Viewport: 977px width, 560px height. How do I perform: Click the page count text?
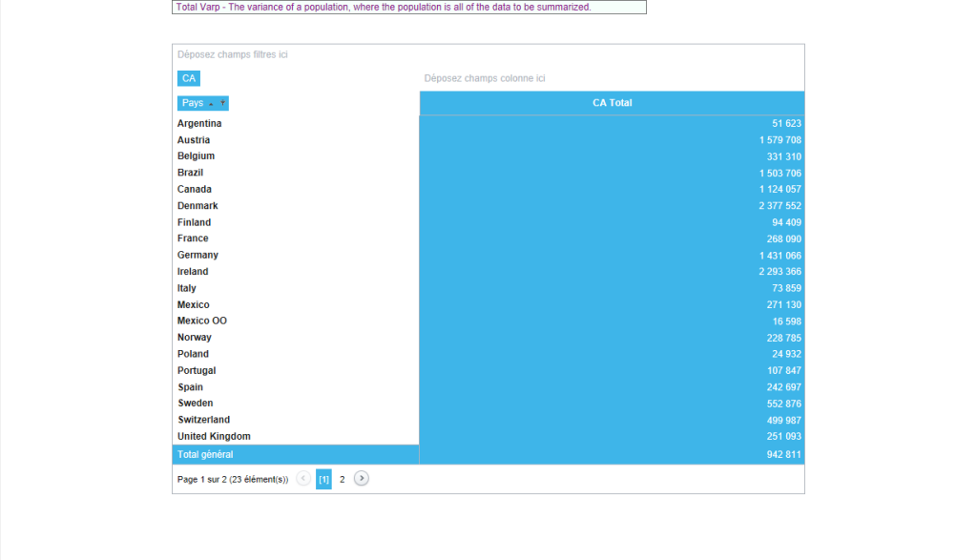pyautogui.click(x=233, y=479)
